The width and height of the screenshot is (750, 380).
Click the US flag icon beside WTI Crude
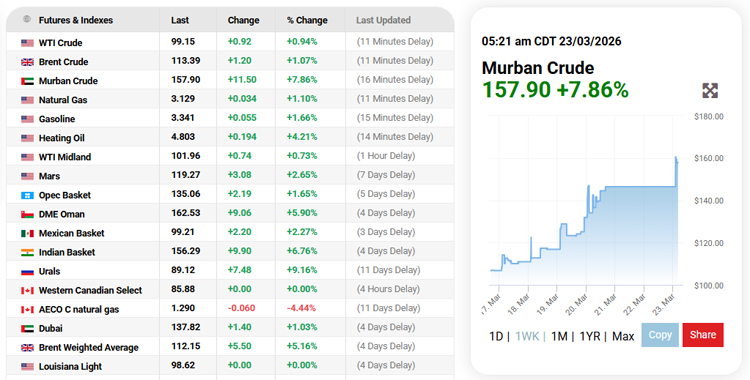27,43
